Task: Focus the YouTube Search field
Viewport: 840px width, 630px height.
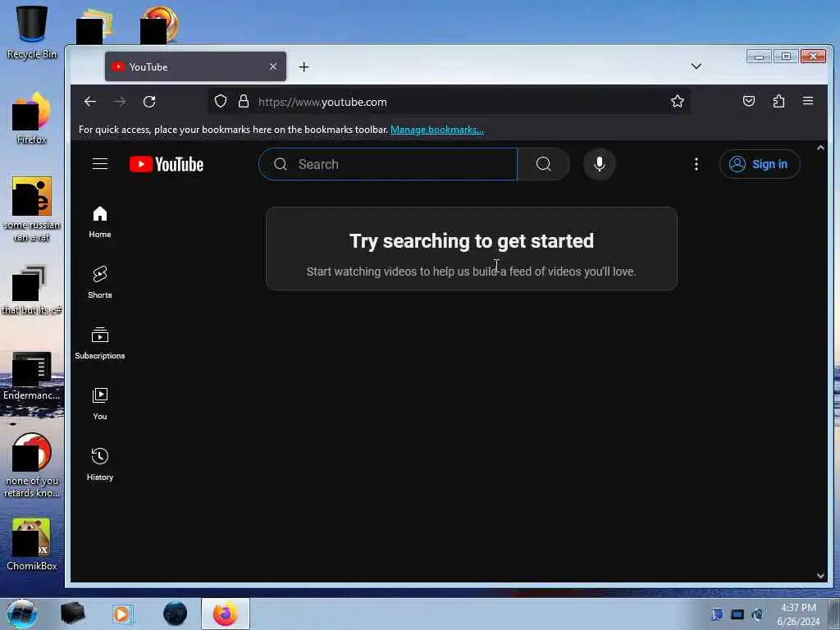Action: (388, 164)
